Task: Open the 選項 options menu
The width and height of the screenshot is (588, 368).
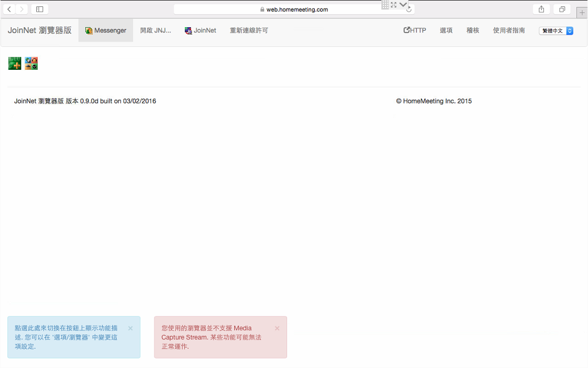Action: (446, 30)
